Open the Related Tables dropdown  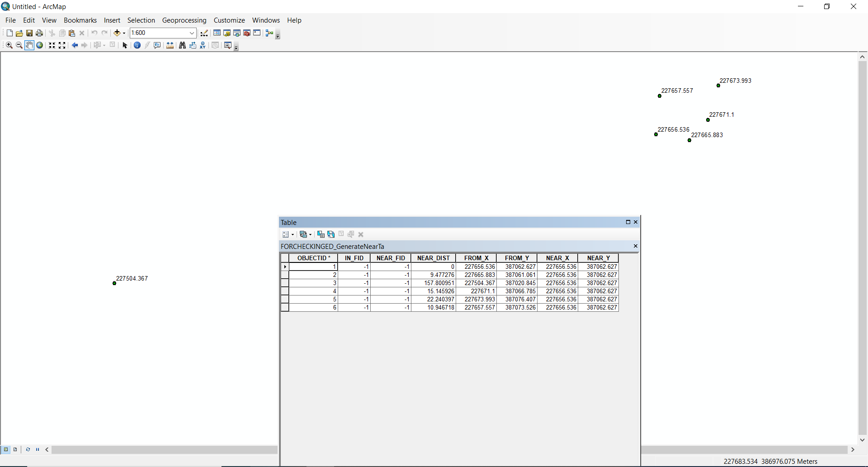(x=306, y=234)
